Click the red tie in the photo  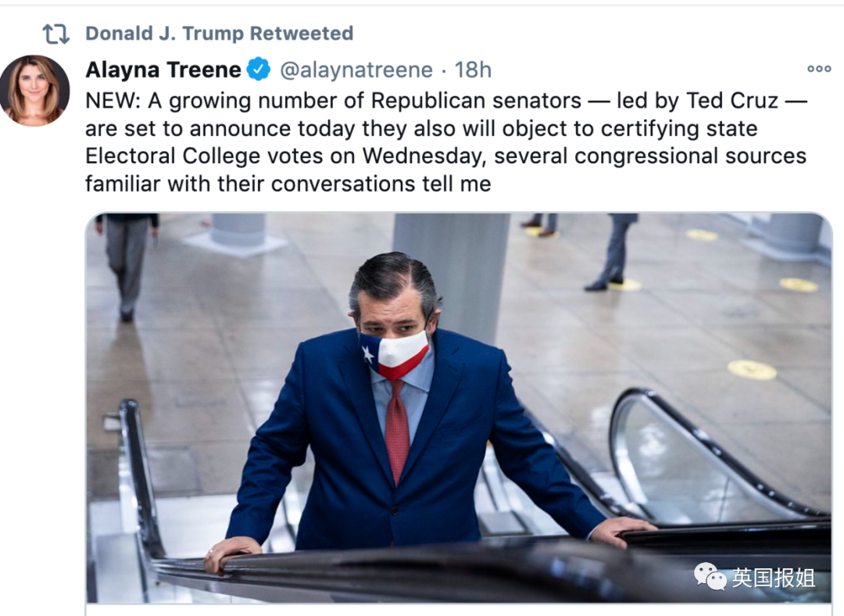pyautogui.click(x=398, y=430)
